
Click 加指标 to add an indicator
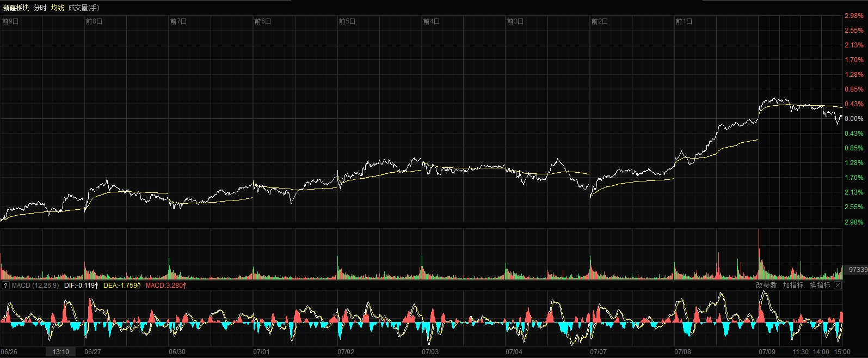(x=793, y=286)
